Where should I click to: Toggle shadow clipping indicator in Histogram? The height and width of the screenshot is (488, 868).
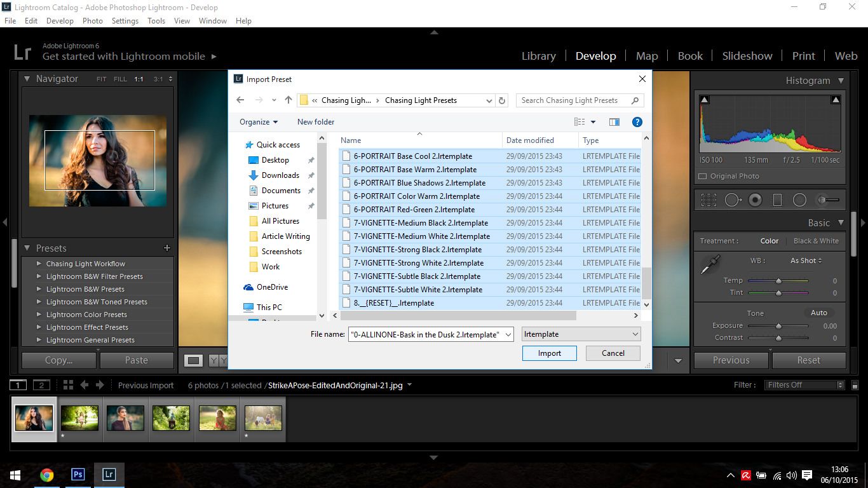click(x=704, y=100)
